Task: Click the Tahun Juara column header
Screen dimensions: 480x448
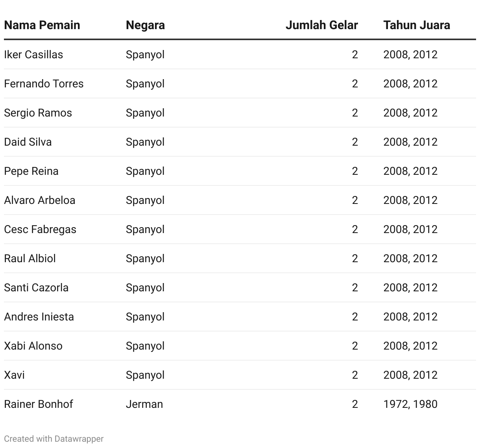Action: (417, 25)
